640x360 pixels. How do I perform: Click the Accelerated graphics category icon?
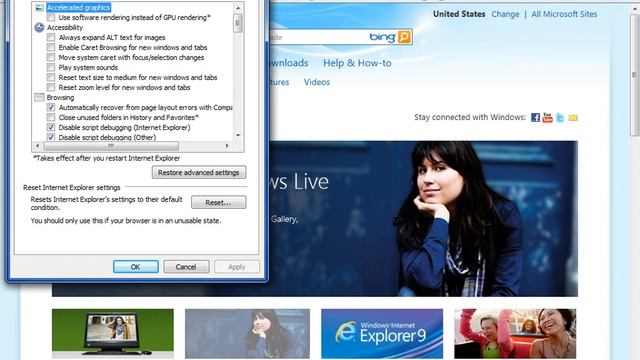(39, 7)
